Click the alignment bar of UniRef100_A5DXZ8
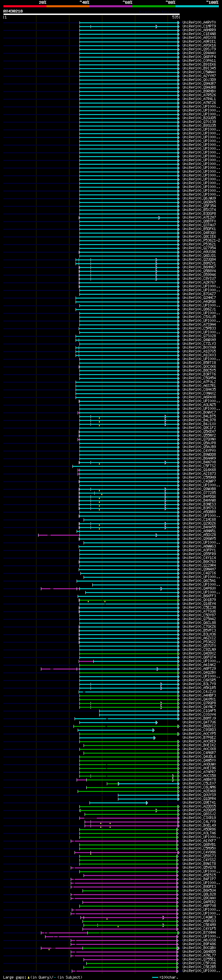The image size is (222, 980). coord(109,535)
